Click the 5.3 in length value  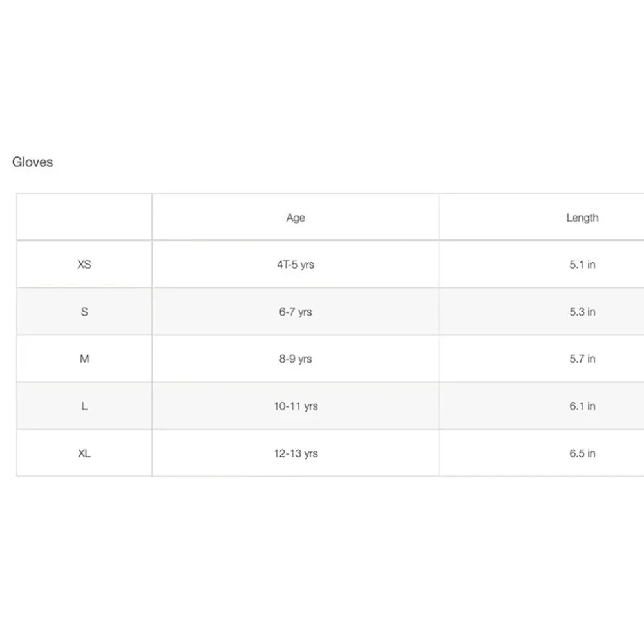[x=582, y=312]
